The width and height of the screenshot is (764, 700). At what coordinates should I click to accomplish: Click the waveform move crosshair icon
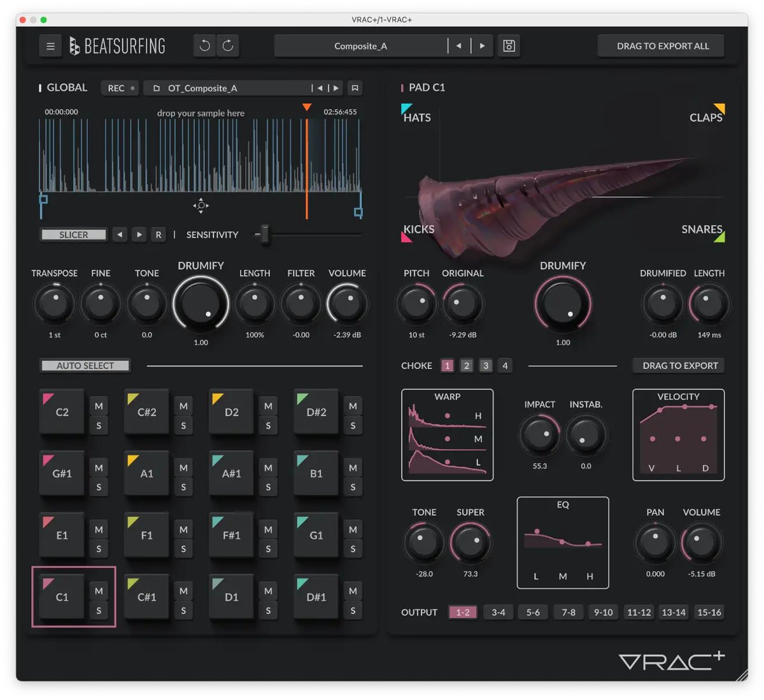(201, 205)
